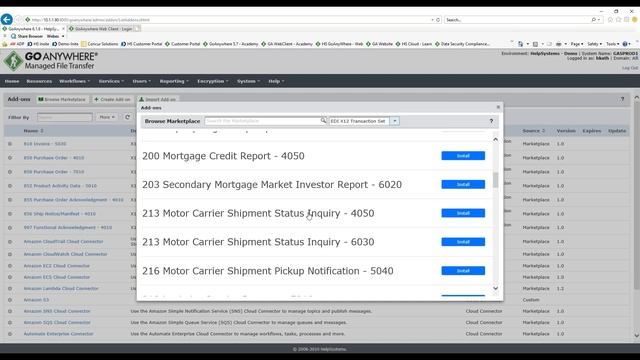The height and width of the screenshot is (360, 640).
Task: Install 213 Motor Carrier Shipment Status Inquiry - 4050
Action: click(463, 213)
